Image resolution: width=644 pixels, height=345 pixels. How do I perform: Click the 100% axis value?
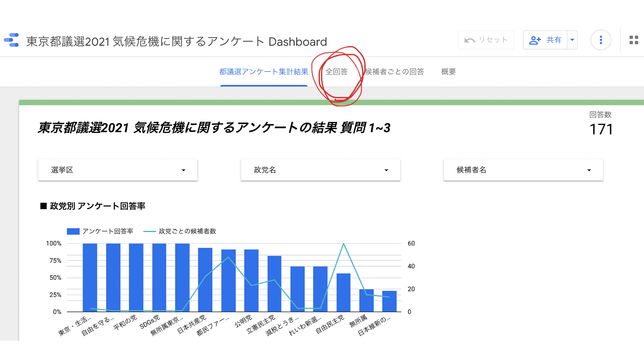(53, 244)
